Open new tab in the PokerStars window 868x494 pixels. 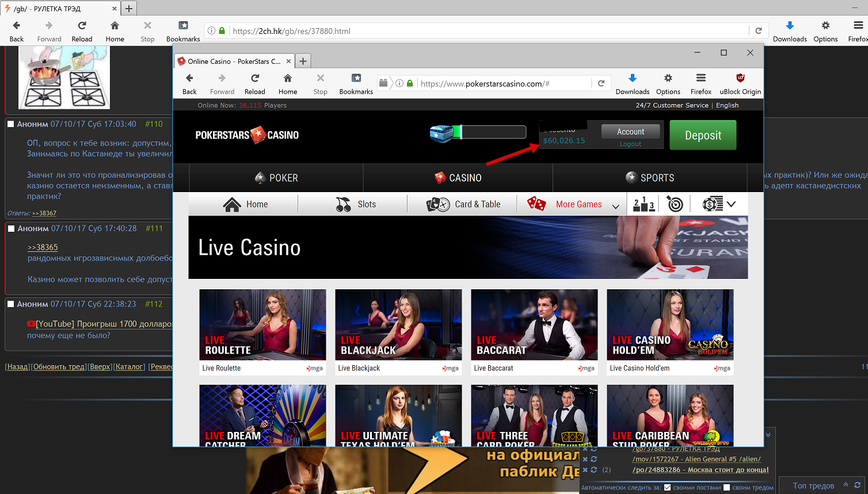303,61
